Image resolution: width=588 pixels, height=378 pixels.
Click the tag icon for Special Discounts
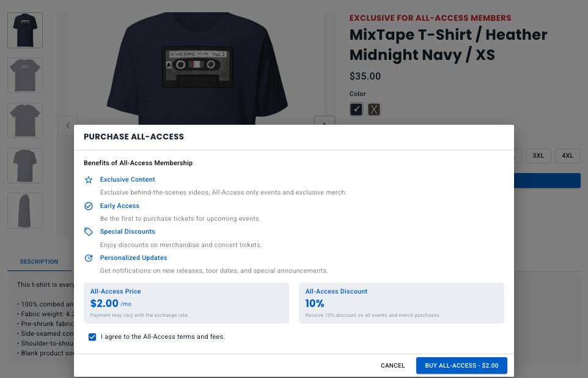pos(89,232)
